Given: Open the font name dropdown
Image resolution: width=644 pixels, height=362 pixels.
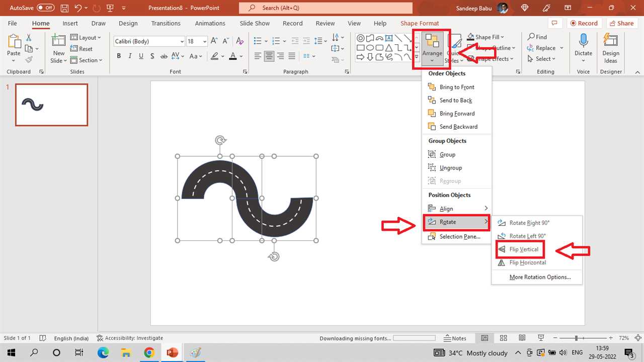Looking at the screenshot, I should [x=182, y=42].
